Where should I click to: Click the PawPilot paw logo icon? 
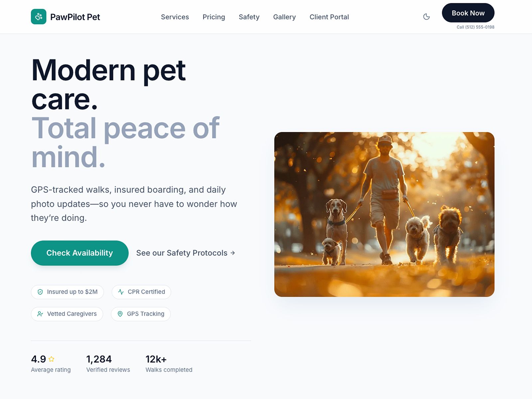point(39,17)
